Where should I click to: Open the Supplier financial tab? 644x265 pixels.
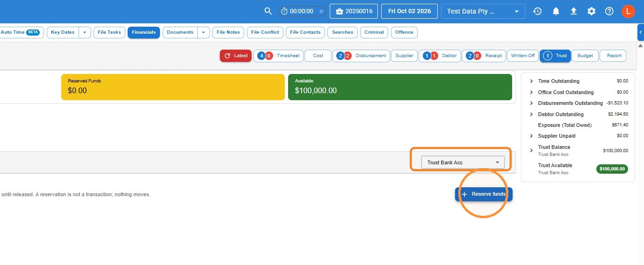pos(404,56)
